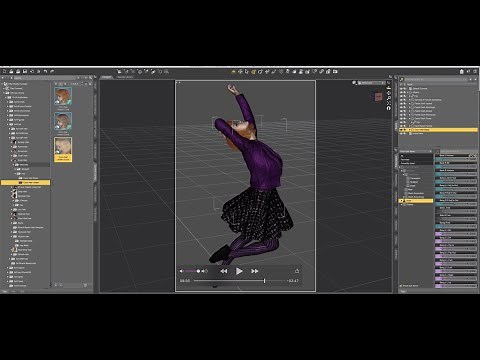The image size is (480, 360).
Task: Click the share icon in video player
Action: pyautogui.click(x=297, y=271)
